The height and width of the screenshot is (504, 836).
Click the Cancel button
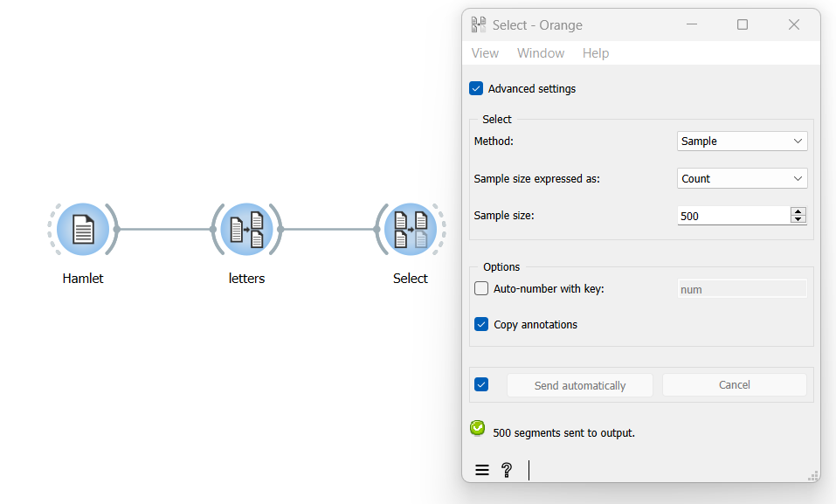(x=734, y=384)
